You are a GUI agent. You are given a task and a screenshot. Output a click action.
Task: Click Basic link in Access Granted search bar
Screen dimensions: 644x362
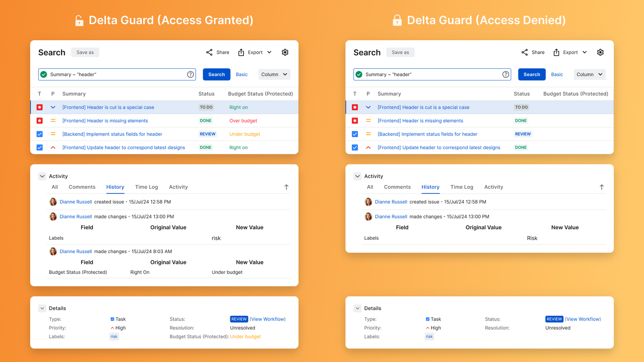tap(242, 74)
